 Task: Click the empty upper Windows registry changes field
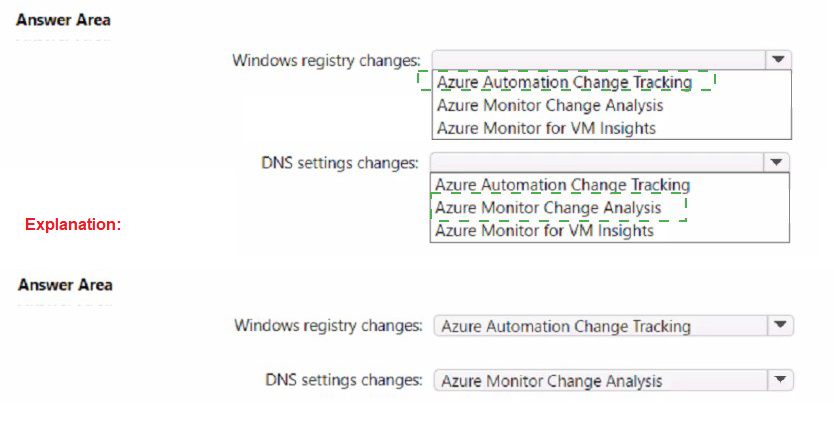coord(600,60)
